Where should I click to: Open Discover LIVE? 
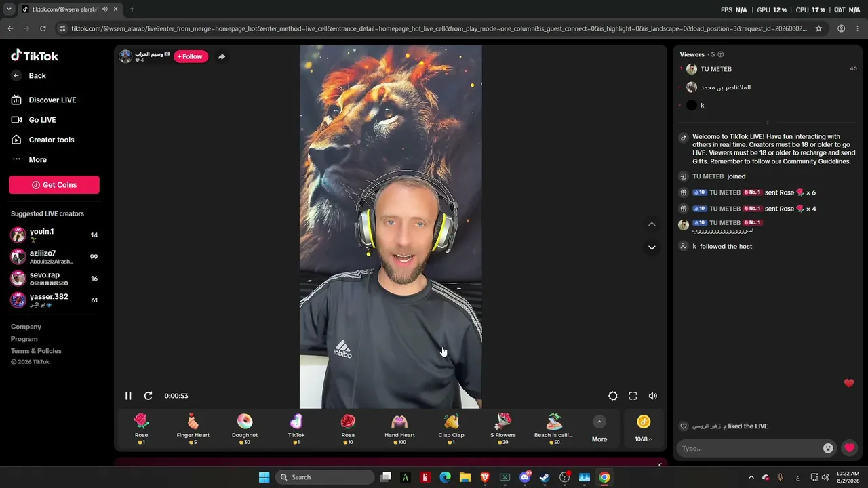43,100
